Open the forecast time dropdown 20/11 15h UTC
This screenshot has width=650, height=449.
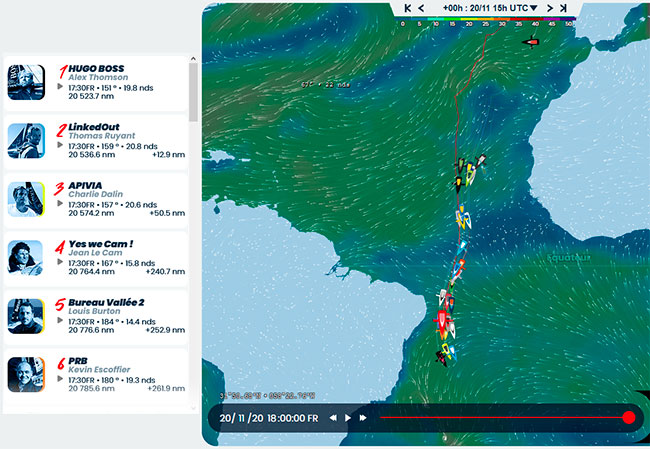pos(490,8)
